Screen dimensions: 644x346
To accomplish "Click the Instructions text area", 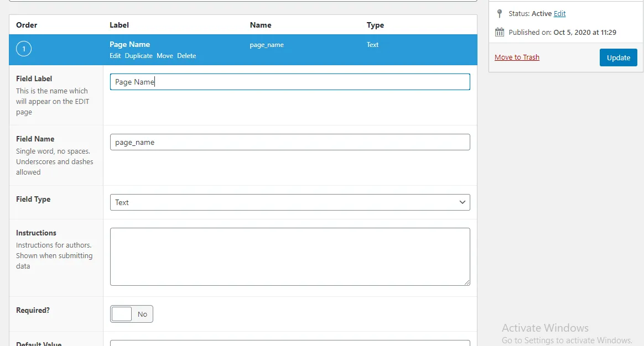I will pyautogui.click(x=290, y=256).
